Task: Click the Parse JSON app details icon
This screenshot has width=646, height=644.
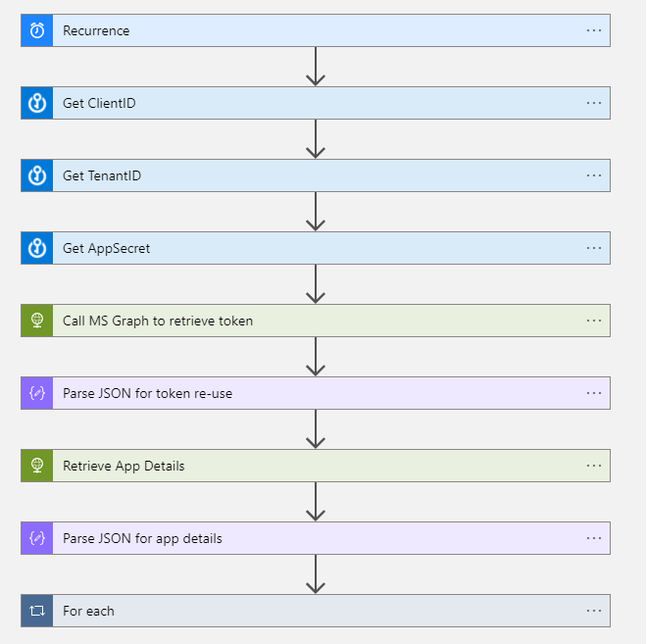Action: (37, 538)
